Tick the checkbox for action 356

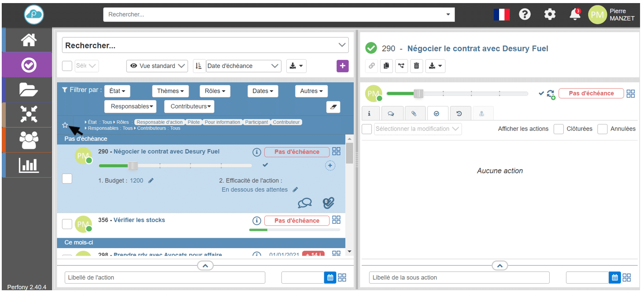[x=67, y=224]
